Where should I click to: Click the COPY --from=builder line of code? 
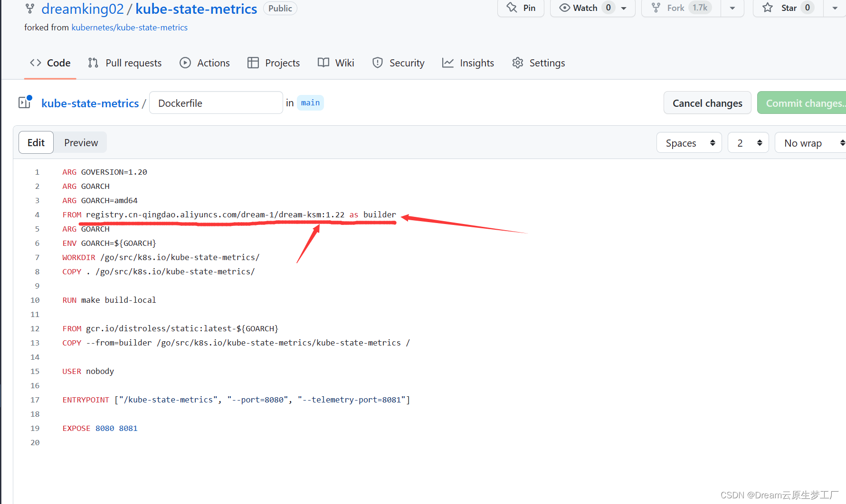[x=236, y=343]
